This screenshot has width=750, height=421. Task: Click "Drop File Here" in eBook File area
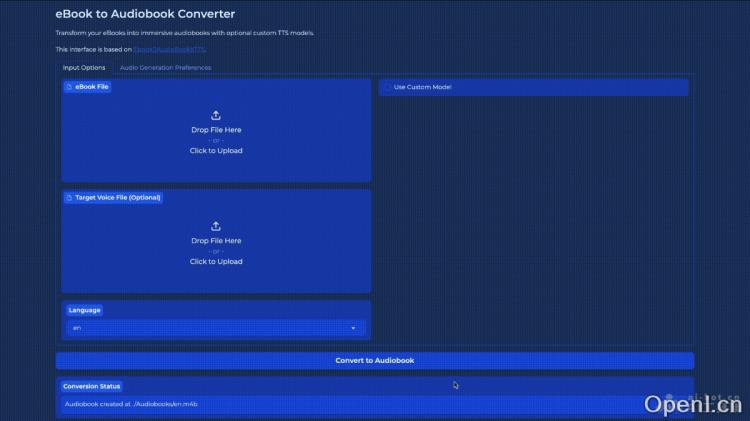coord(216,130)
